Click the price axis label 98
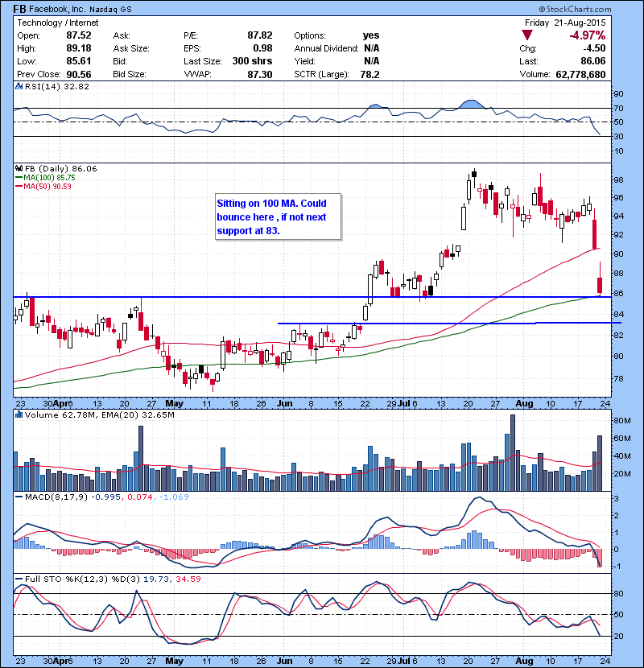The width and height of the screenshot is (644, 668). pos(618,179)
